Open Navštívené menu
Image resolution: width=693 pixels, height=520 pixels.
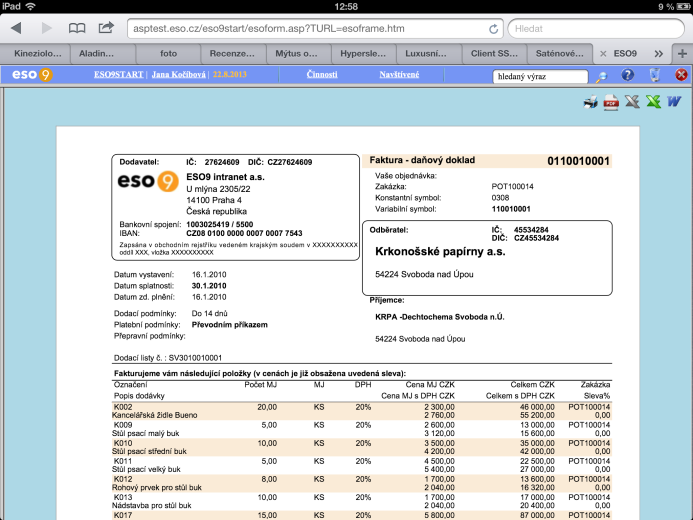[399, 75]
